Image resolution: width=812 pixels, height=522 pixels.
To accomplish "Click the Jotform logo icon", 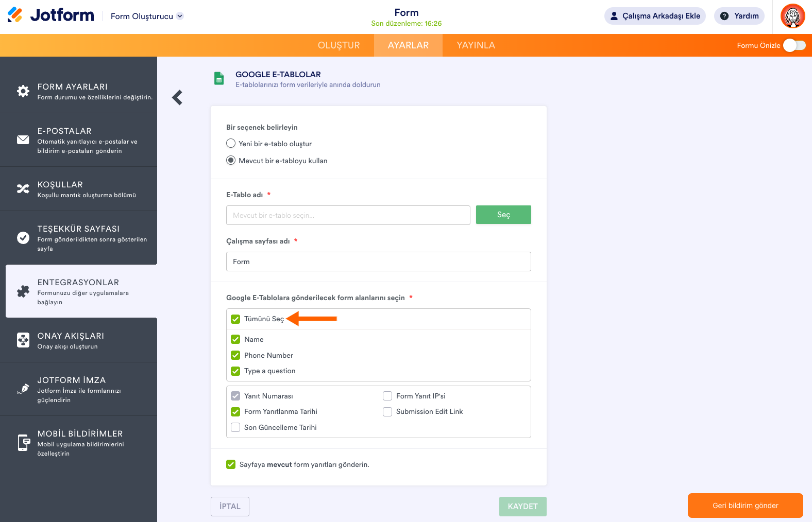I will [x=15, y=15].
